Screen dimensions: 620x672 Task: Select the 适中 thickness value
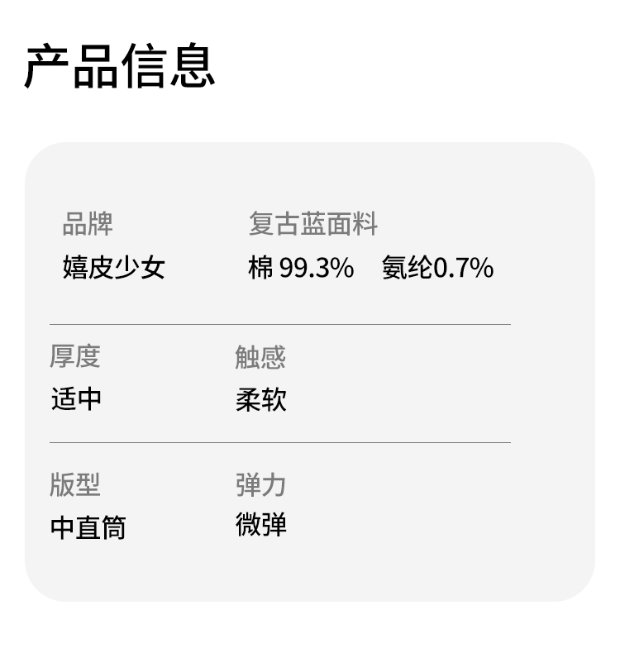pyautogui.click(x=76, y=398)
